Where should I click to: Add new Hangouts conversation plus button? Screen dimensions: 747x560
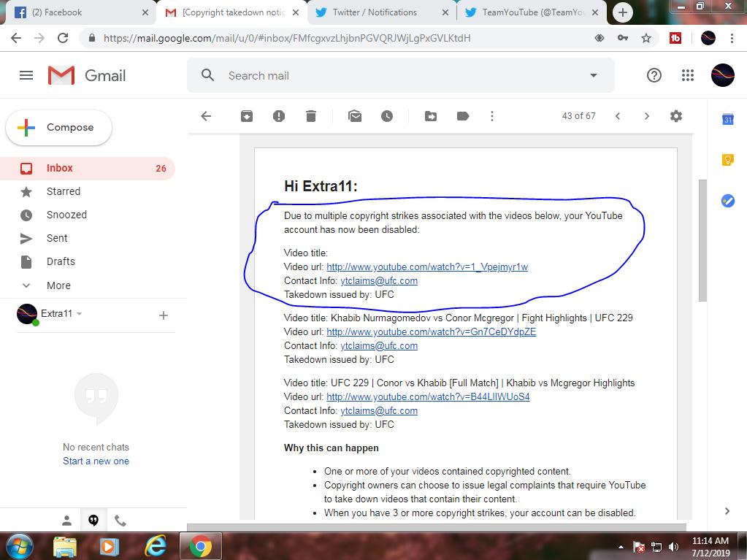[x=164, y=315]
